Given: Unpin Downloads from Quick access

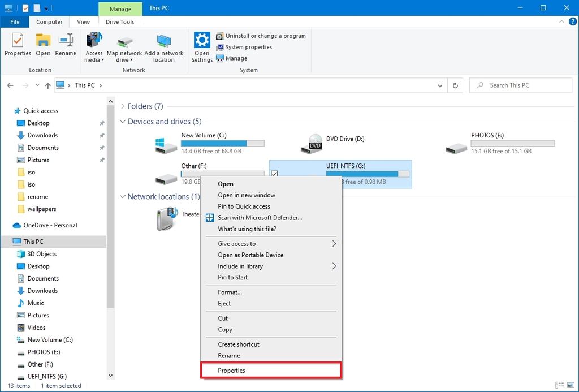Looking at the screenshot, I should (x=102, y=135).
